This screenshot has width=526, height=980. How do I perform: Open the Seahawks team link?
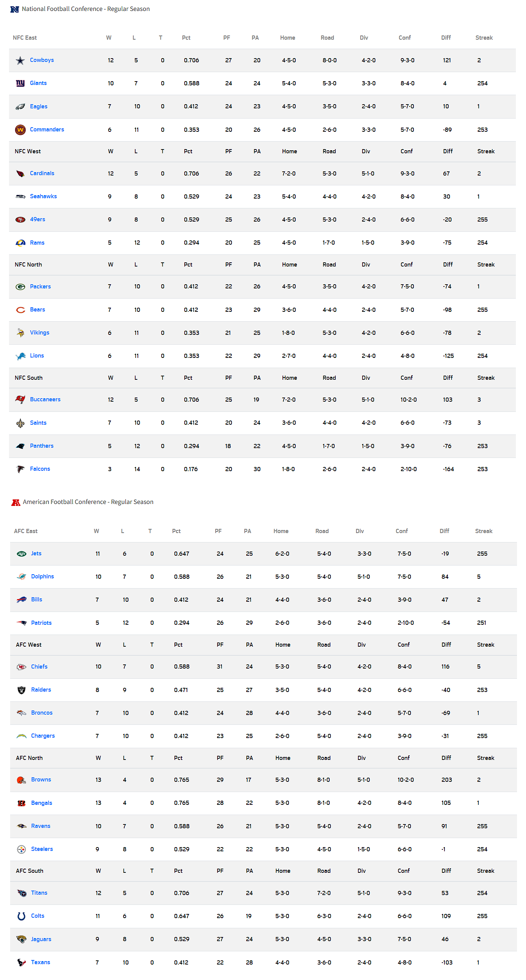43,196
